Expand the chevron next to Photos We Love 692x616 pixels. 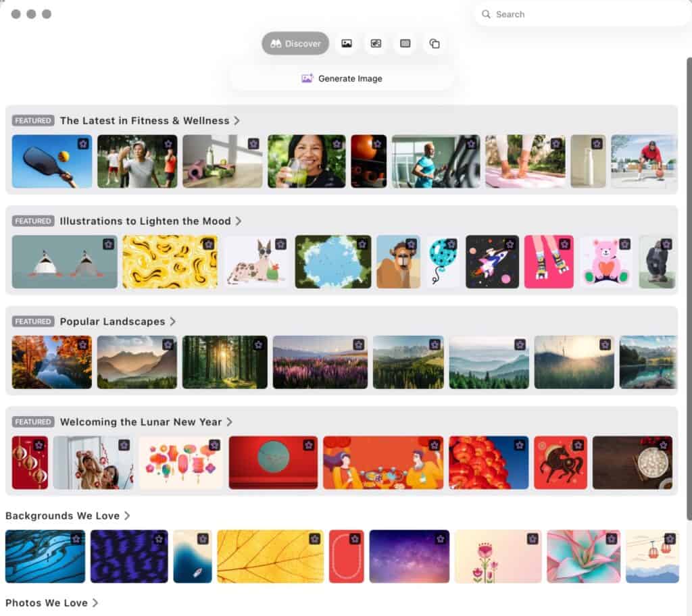point(95,602)
